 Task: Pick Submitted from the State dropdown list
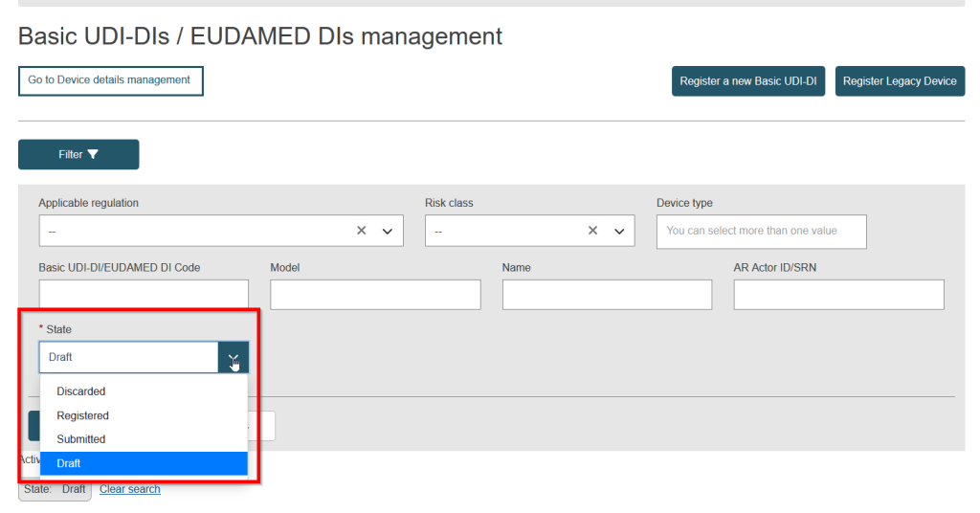coord(81,439)
